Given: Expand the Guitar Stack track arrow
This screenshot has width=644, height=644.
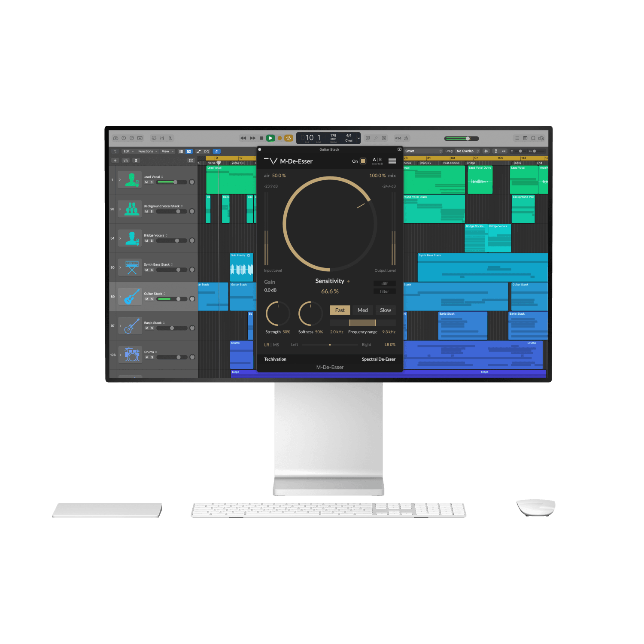Looking at the screenshot, I should click(x=120, y=297).
